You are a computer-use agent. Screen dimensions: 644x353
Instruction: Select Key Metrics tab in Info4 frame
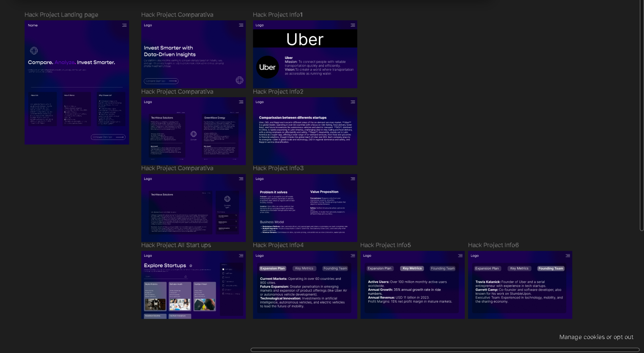point(304,268)
